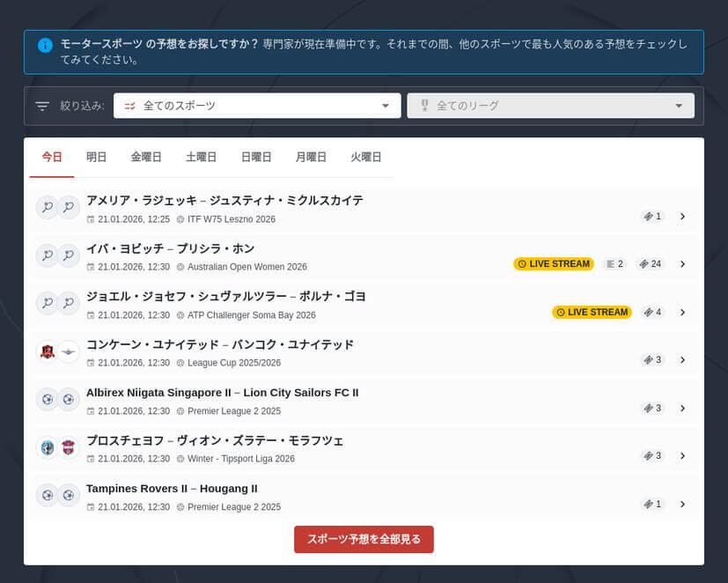Click the LIVE STREAM badge on the ATP Challenger match
This screenshot has width=728, height=583.
tap(592, 312)
